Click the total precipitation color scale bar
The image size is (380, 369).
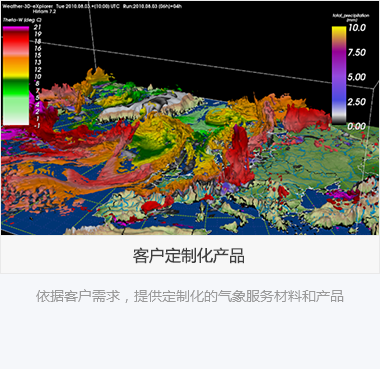click(x=339, y=75)
